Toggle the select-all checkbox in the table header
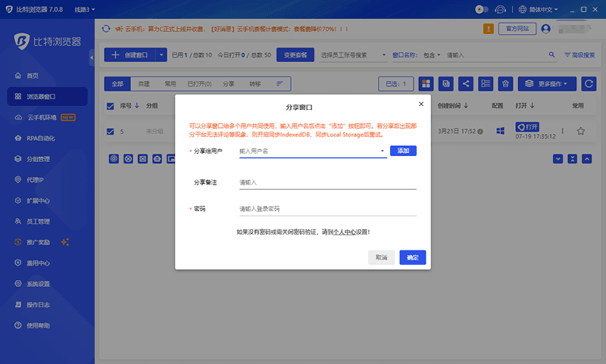Viewport: 606px width, 364px height. click(111, 106)
